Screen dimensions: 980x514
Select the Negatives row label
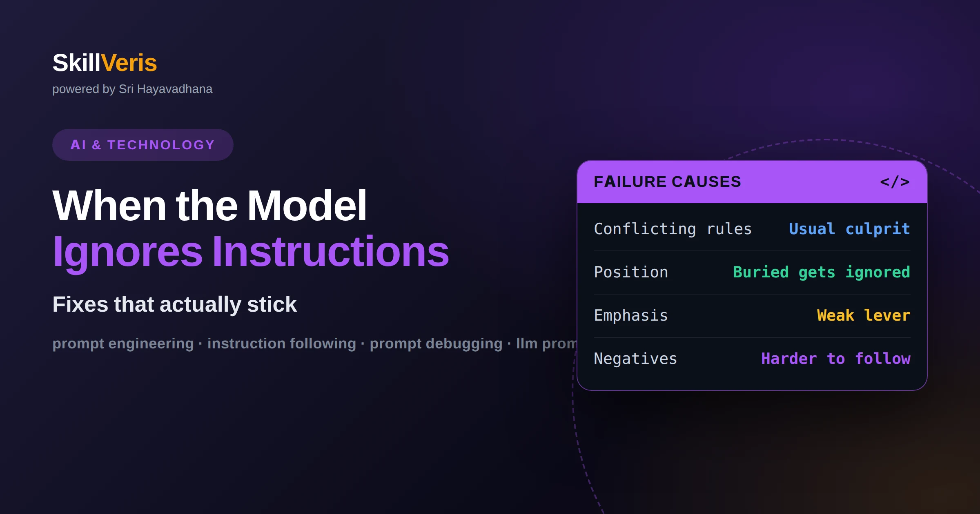tap(635, 359)
